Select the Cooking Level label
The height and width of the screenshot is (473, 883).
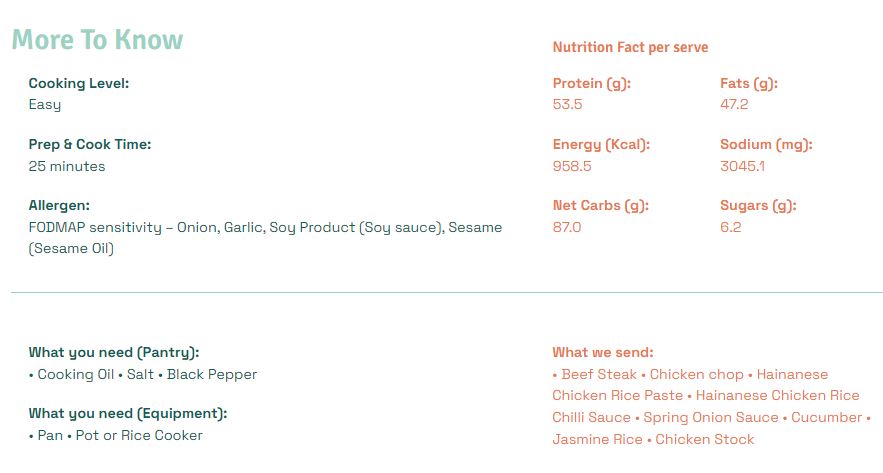pyautogui.click(x=79, y=83)
